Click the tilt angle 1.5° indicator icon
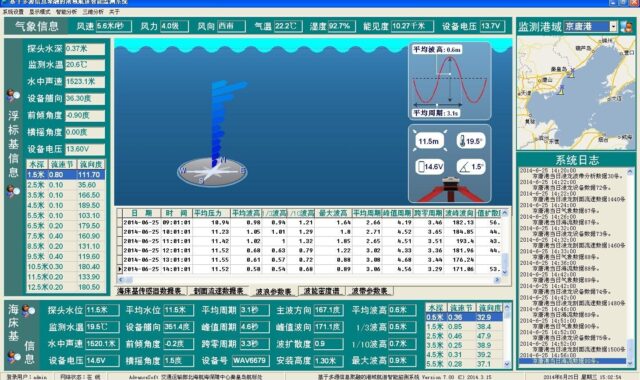640x380 pixels. [471, 167]
